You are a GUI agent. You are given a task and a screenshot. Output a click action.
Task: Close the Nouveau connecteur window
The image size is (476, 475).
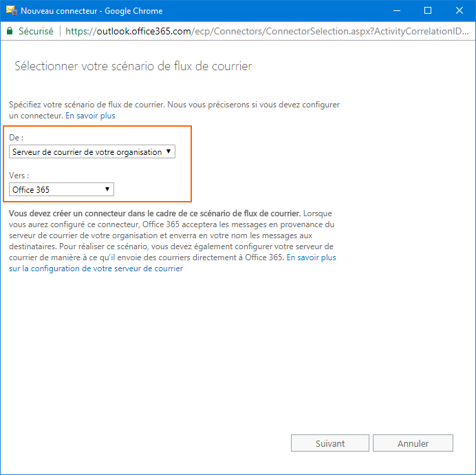459,11
